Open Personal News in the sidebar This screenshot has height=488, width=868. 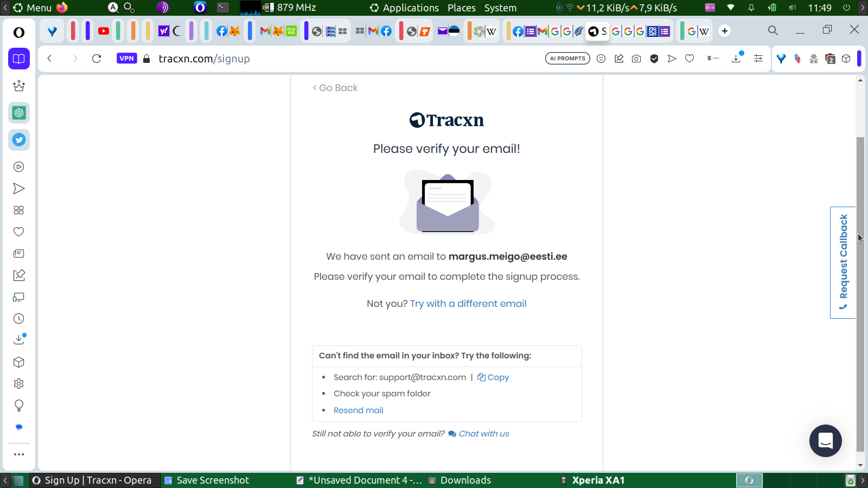click(x=19, y=254)
